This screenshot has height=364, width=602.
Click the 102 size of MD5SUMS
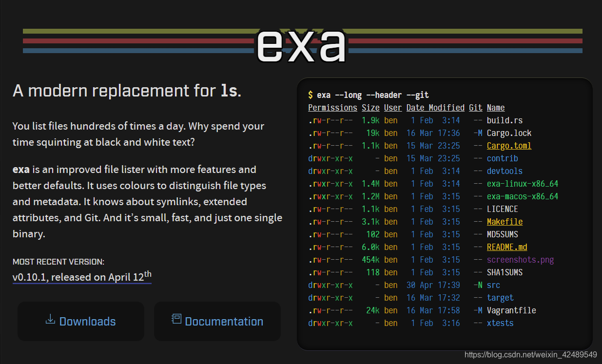373,234
